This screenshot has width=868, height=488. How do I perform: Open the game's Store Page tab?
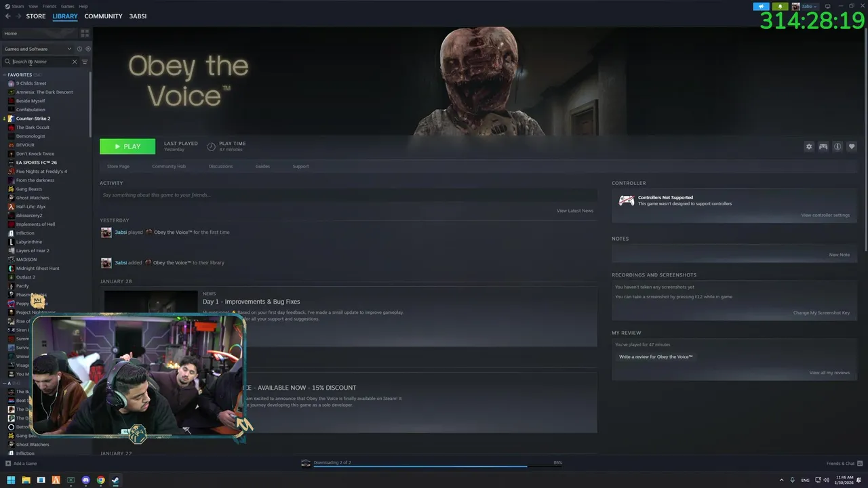tap(118, 166)
